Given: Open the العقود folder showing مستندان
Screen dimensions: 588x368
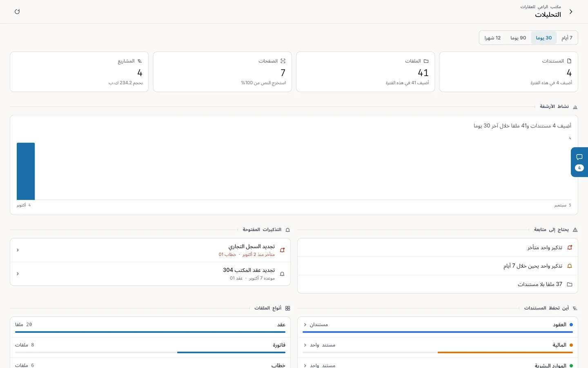Looking at the screenshot, I should pos(438,327).
